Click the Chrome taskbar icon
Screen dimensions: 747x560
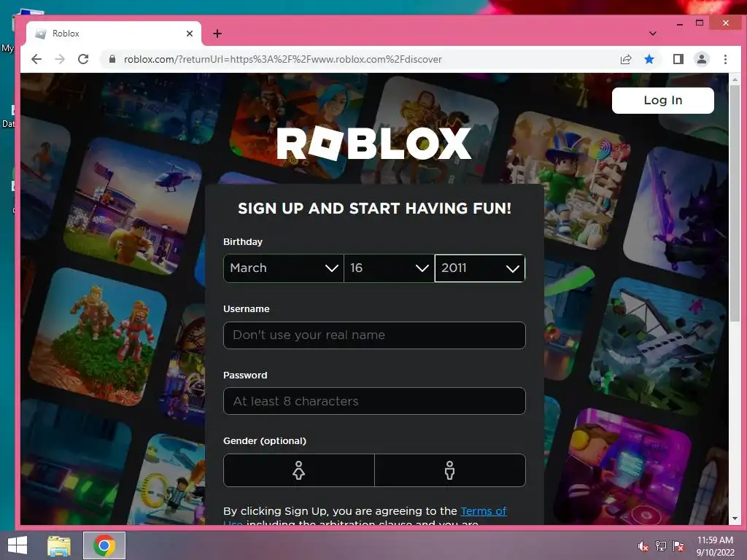(104, 545)
